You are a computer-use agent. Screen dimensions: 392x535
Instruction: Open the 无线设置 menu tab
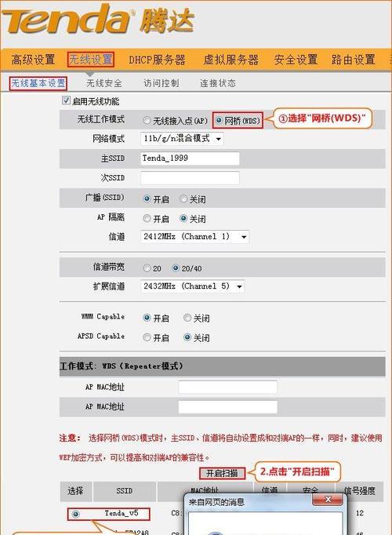pos(91,60)
